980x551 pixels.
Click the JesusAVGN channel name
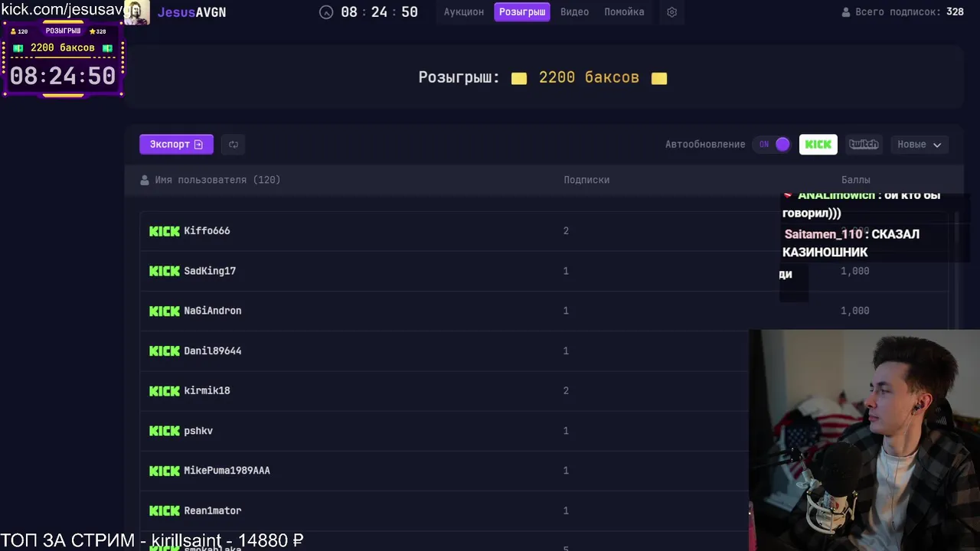pyautogui.click(x=191, y=12)
